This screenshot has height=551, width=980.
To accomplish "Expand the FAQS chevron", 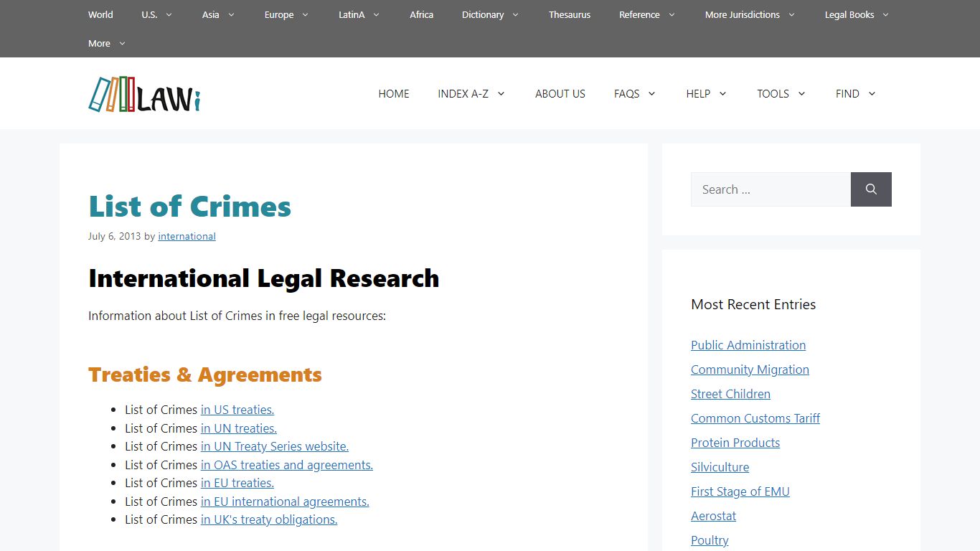I will point(651,93).
